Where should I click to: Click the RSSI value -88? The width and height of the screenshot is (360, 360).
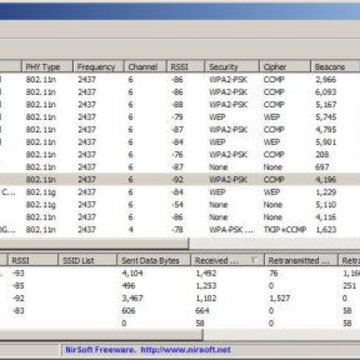(178, 105)
